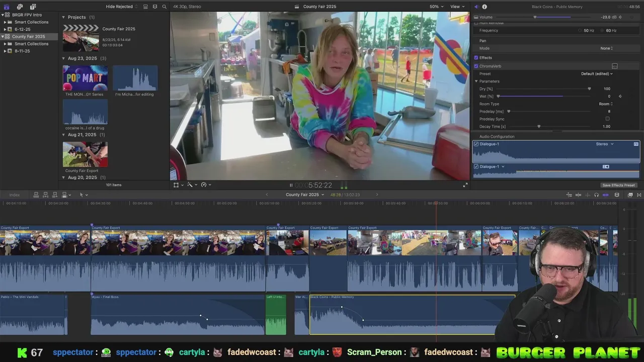Collapse the BRGR FPV Intro library
The height and width of the screenshot is (362, 644).
pyautogui.click(x=3, y=15)
